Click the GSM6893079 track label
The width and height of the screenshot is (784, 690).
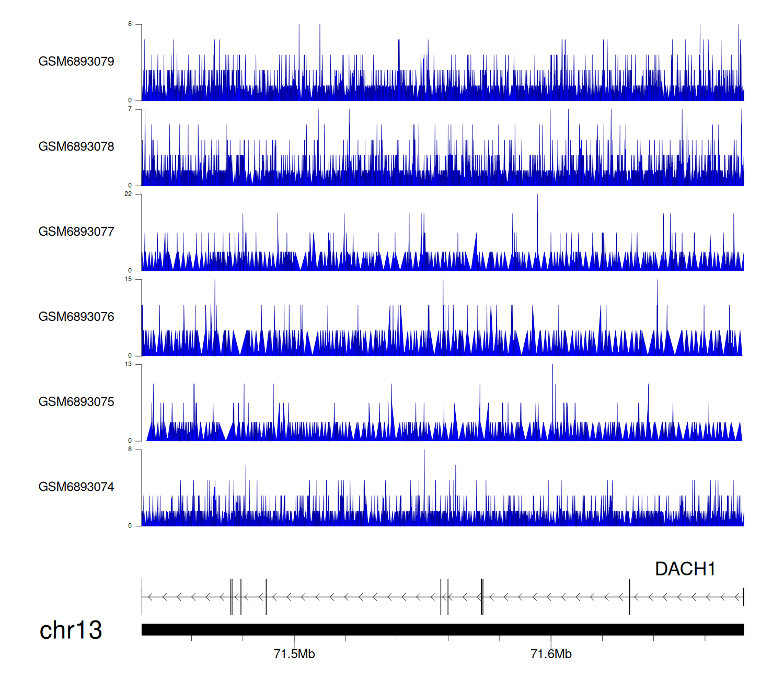click(76, 62)
